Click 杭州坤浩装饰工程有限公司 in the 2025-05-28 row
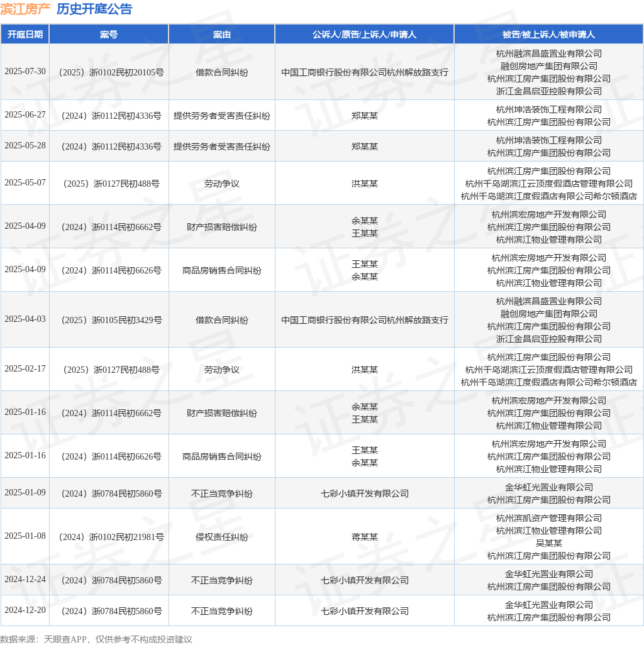 (549, 140)
